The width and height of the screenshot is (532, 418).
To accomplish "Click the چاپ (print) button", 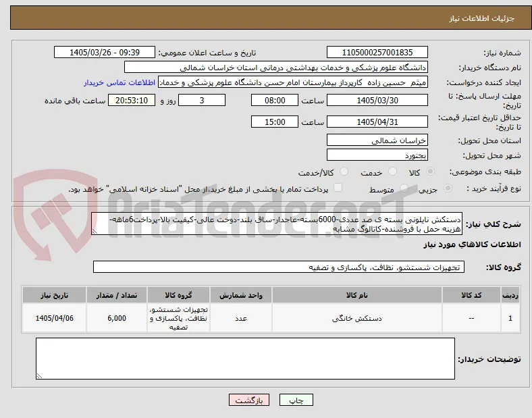I will [296, 400].
